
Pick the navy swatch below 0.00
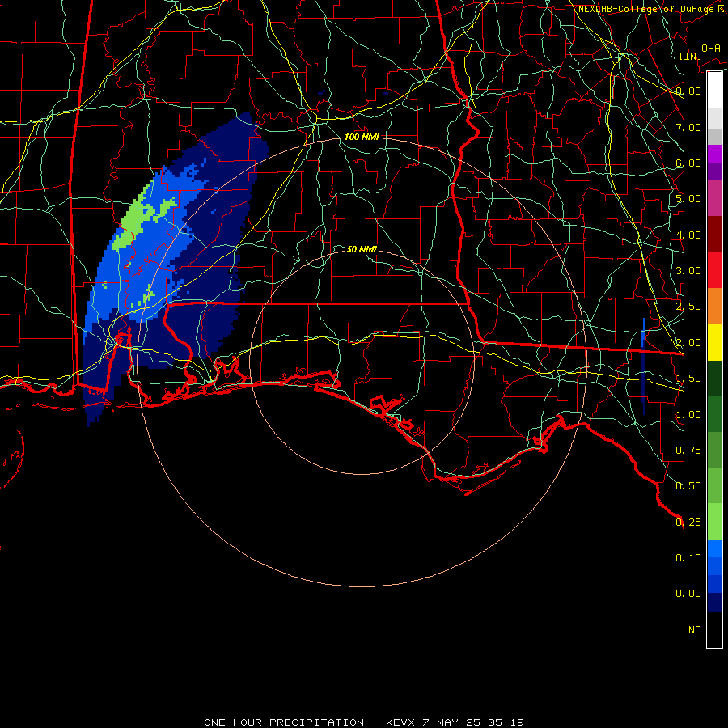coord(714,603)
